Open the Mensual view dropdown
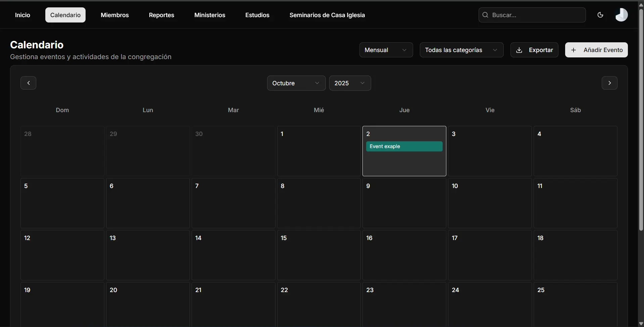 tap(386, 50)
